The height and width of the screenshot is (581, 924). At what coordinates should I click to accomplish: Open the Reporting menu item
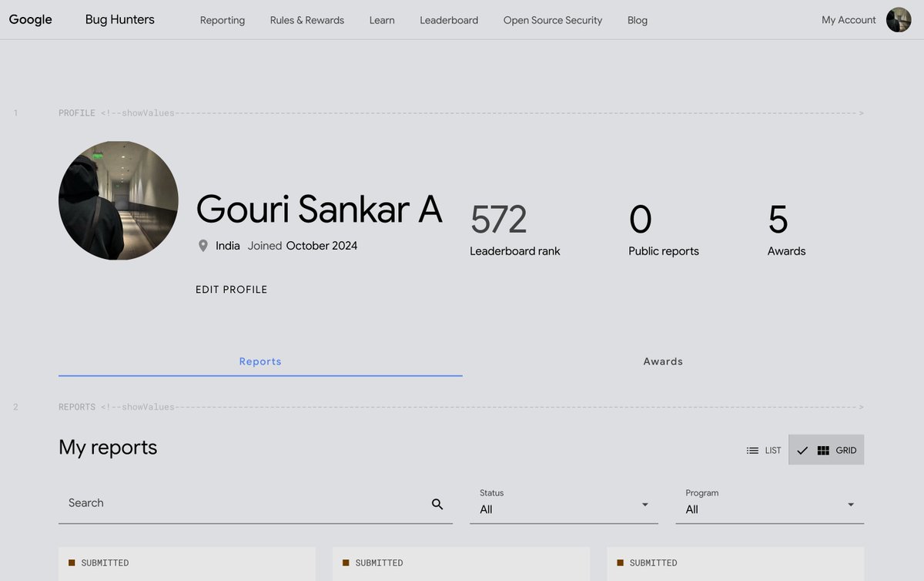(x=223, y=20)
